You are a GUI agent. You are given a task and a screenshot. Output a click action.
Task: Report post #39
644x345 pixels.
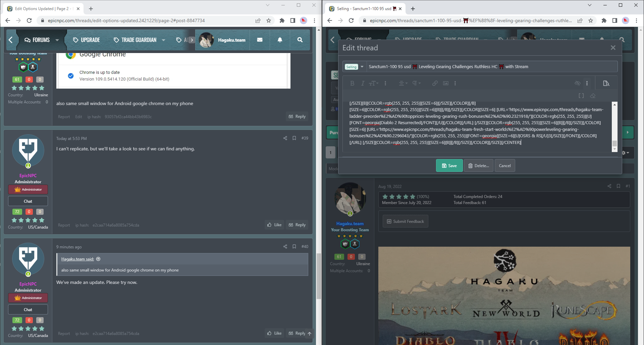coord(64,225)
